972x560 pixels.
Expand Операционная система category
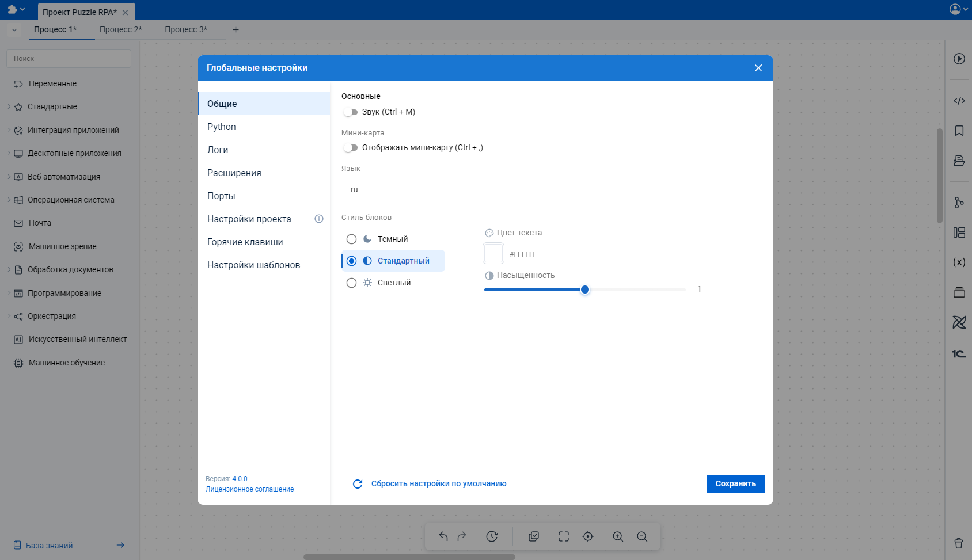pos(9,200)
